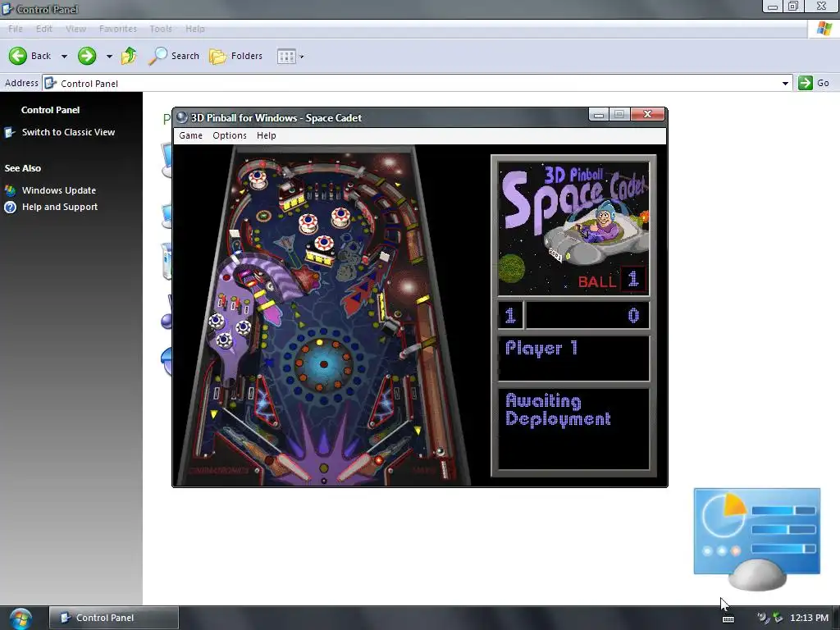840x630 pixels.
Task: Click the Windows Update globe icon
Action: pyautogui.click(x=10, y=190)
